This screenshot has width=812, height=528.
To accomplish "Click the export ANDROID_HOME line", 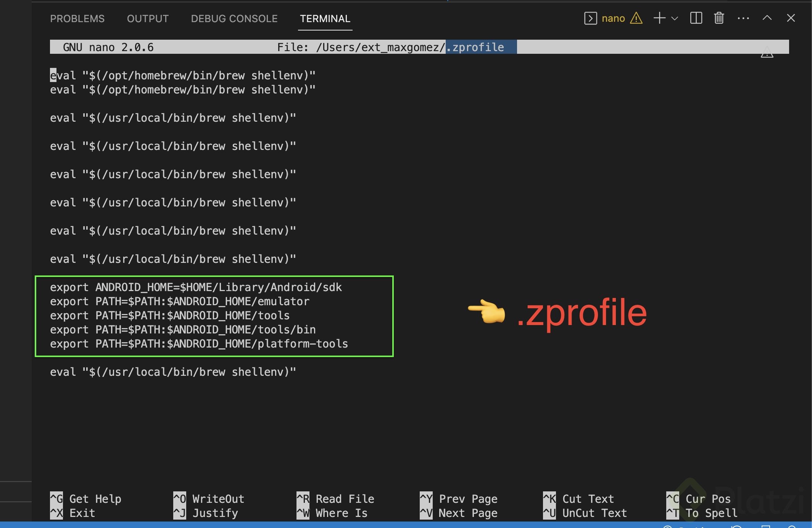I will (196, 287).
